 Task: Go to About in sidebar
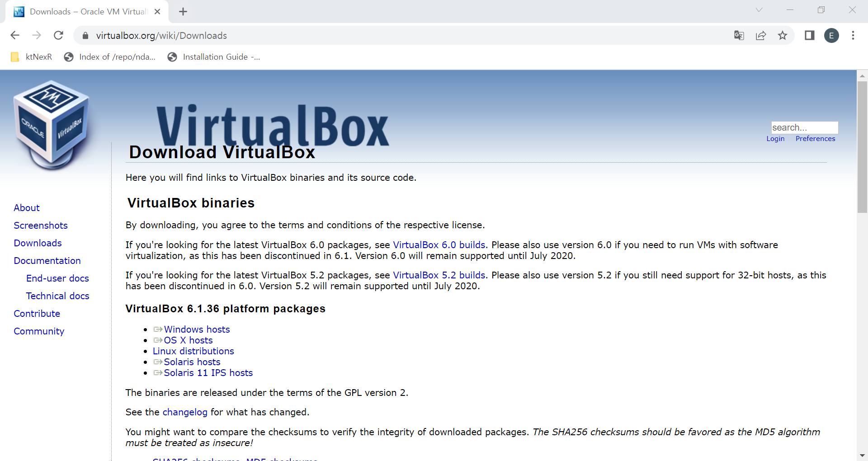coord(27,208)
